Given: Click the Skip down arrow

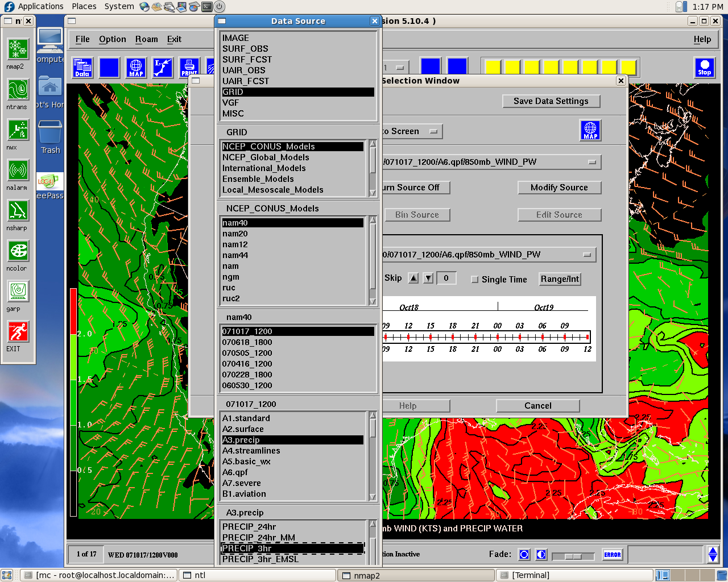Looking at the screenshot, I should [428, 278].
